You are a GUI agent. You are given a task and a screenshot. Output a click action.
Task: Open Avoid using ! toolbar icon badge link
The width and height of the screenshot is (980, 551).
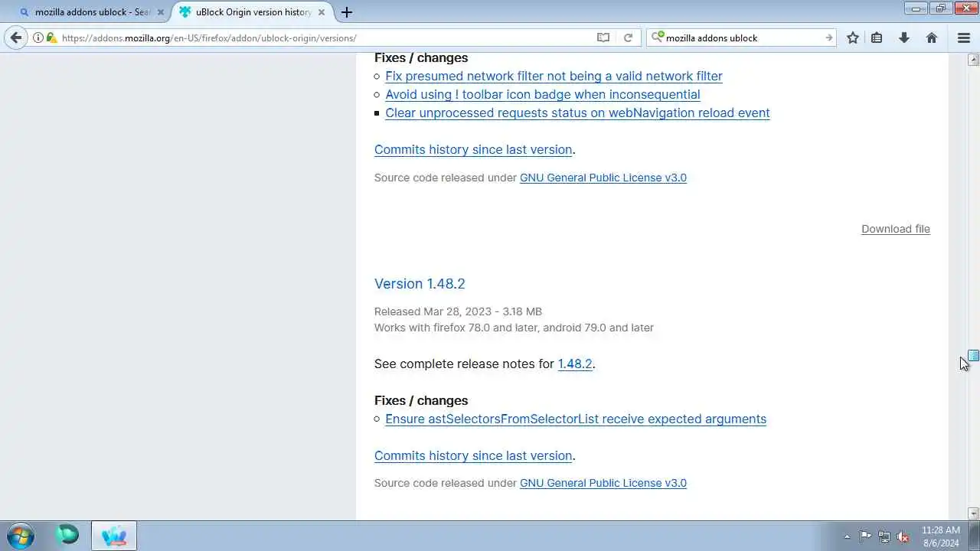[542, 94]
